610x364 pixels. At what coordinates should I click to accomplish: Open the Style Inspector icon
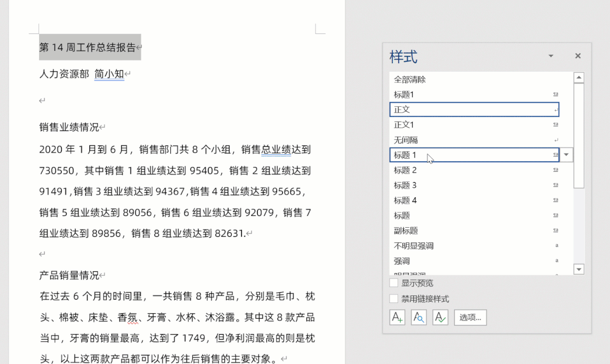419,317
